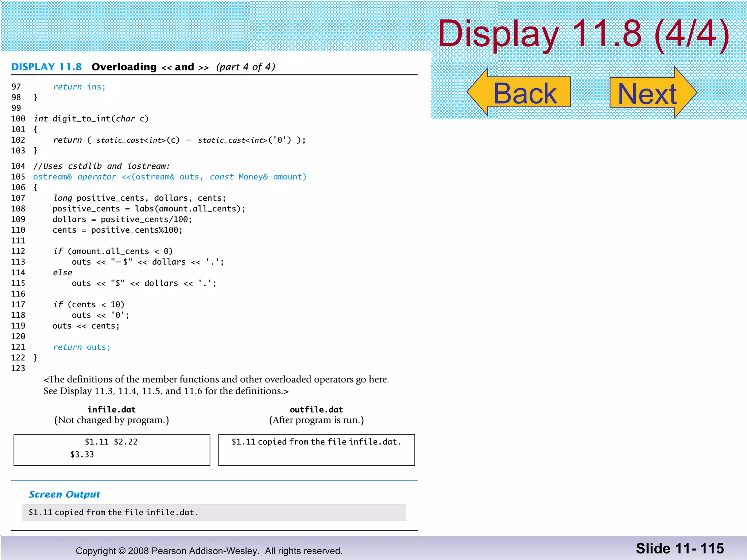Click the 'infile.dat' heading
This screenshot has width=747, height=560.
(112, 409)
